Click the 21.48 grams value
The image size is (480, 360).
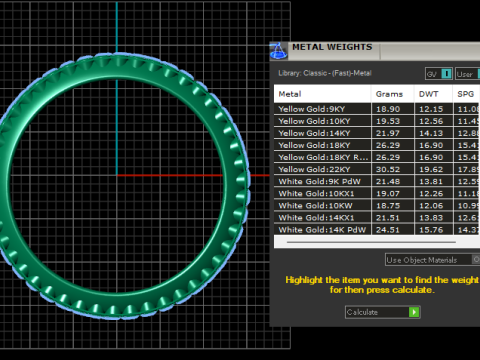coord(388,181)
